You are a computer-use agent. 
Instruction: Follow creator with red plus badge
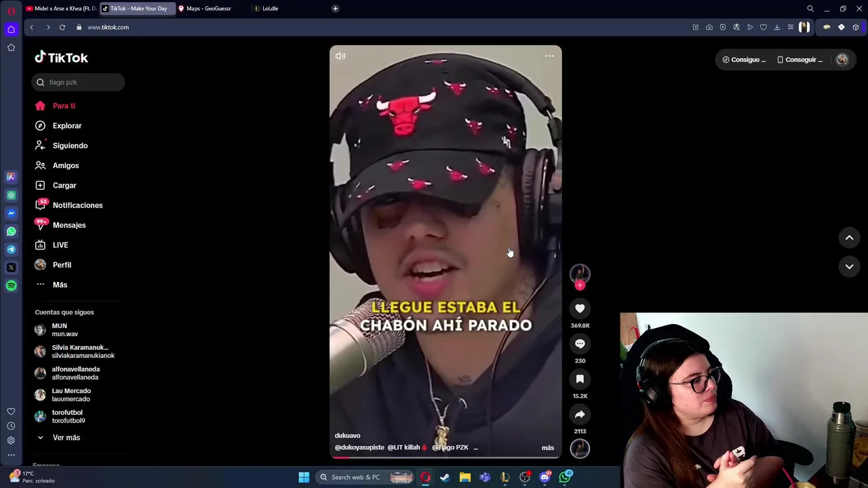(580, 285)
